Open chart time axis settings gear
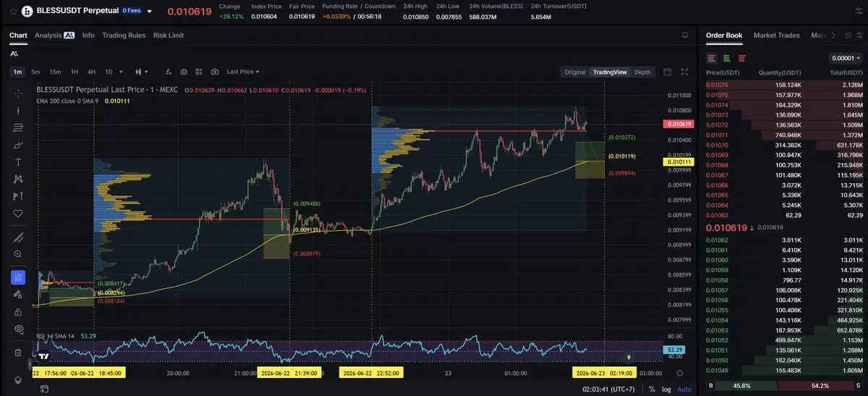The height and width of the screenshot is (396, 868). [x=679, y=373]
